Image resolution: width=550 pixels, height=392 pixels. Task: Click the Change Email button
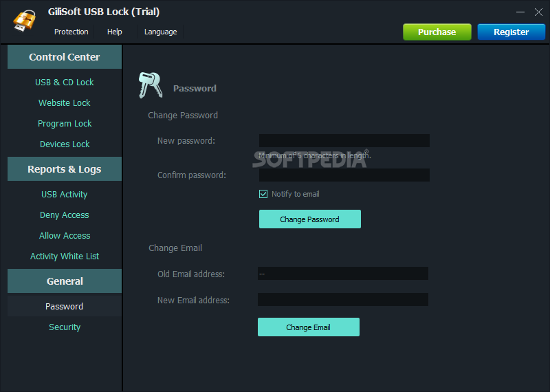coord(308,327)
